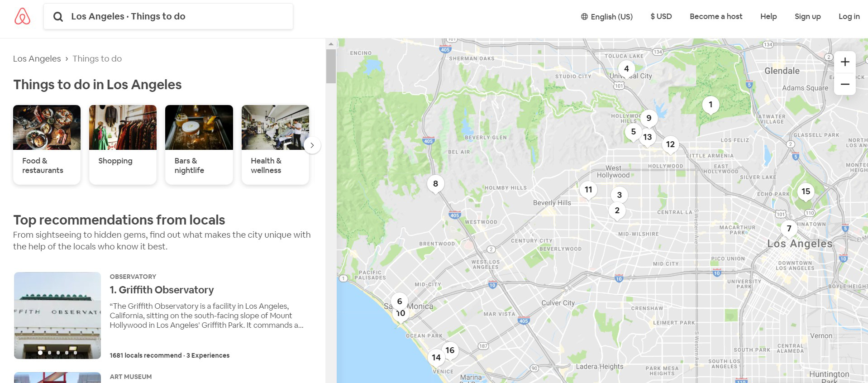Click the scrollbar up arrow
Image resolution: width=868 pixels, height=383 pixels.
(331, 44)
